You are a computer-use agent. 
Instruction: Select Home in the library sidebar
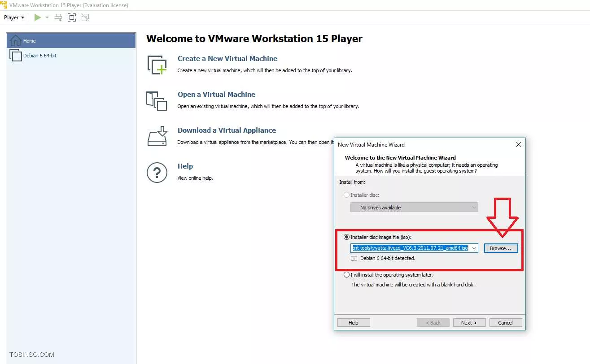click(x=71, y=41)
